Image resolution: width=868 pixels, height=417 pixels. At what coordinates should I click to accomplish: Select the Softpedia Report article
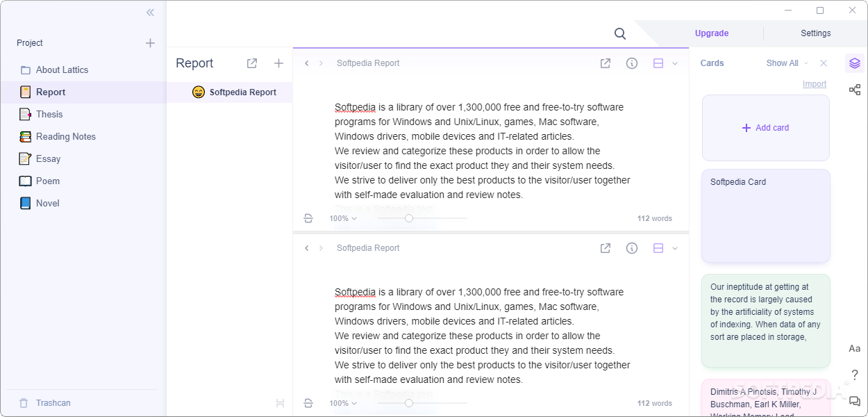pos(230,92)
